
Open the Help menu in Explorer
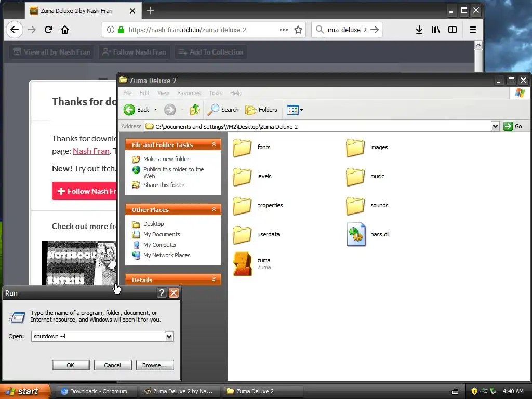(x=236, y=93)
